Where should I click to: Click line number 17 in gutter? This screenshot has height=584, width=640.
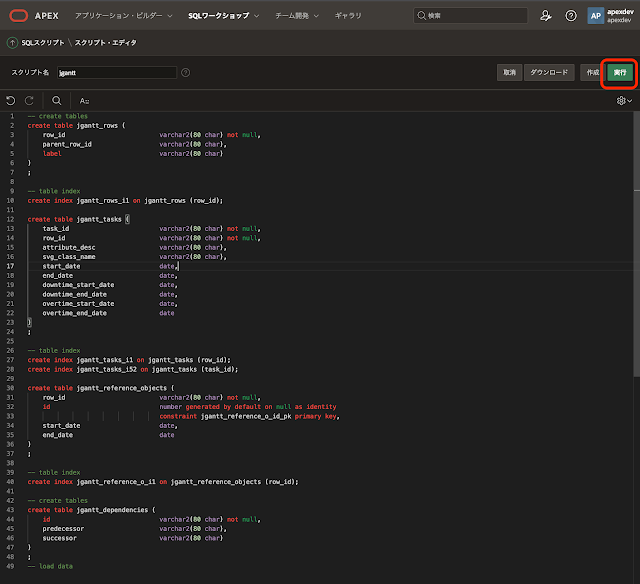(10, 266)
